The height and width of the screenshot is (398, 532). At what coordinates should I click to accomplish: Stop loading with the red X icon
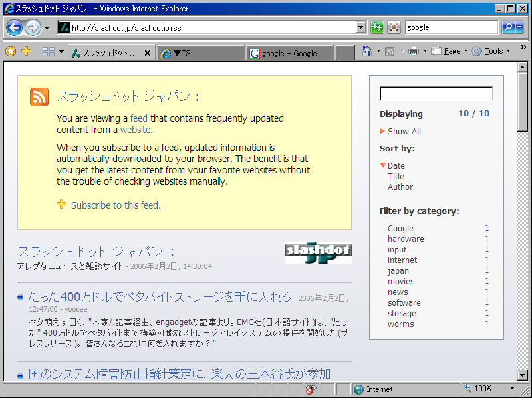point(394,27)
